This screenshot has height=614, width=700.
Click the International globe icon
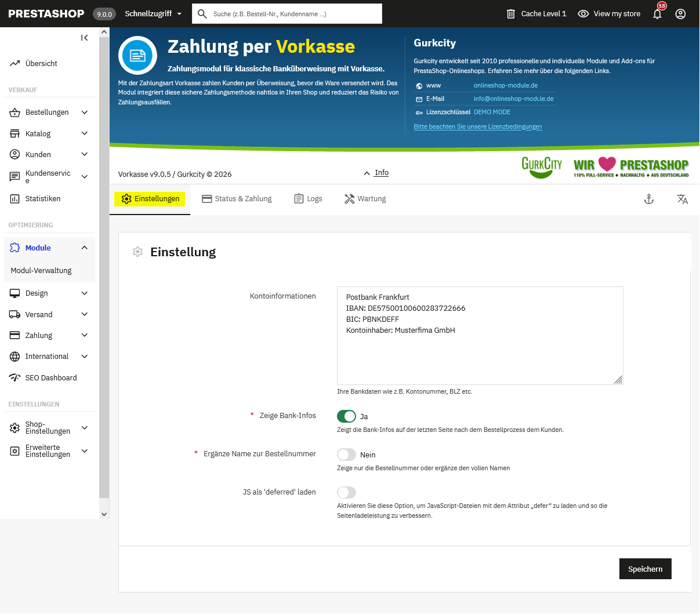pyautogui.click(x=14, y=357)
